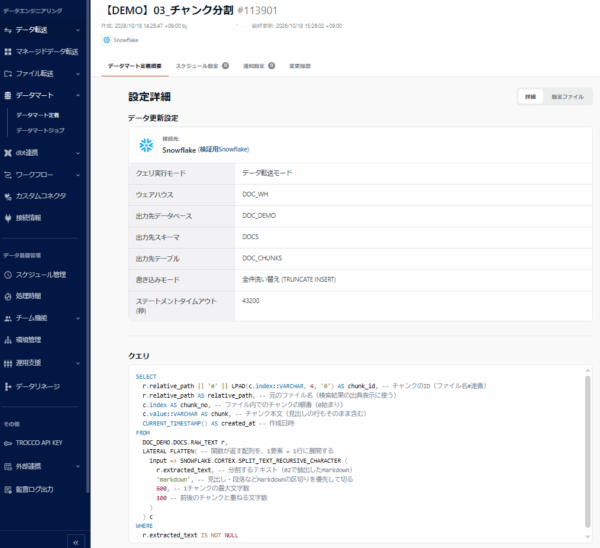The width and height of the screenshot is (600, 548).
Task: Open マネージドデータ転送 menu item
Action: [x=47, y=52]
